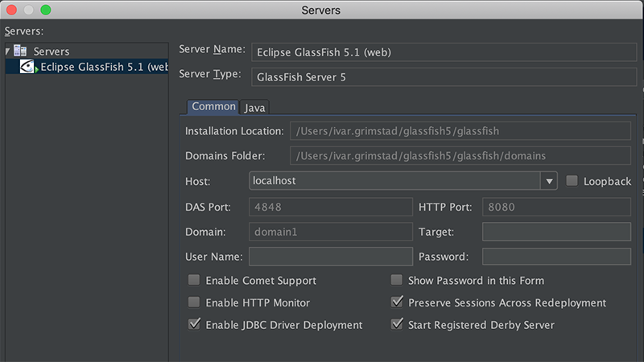
Task: Collapse the Servers tree node
Action: [x=7, y=51]
